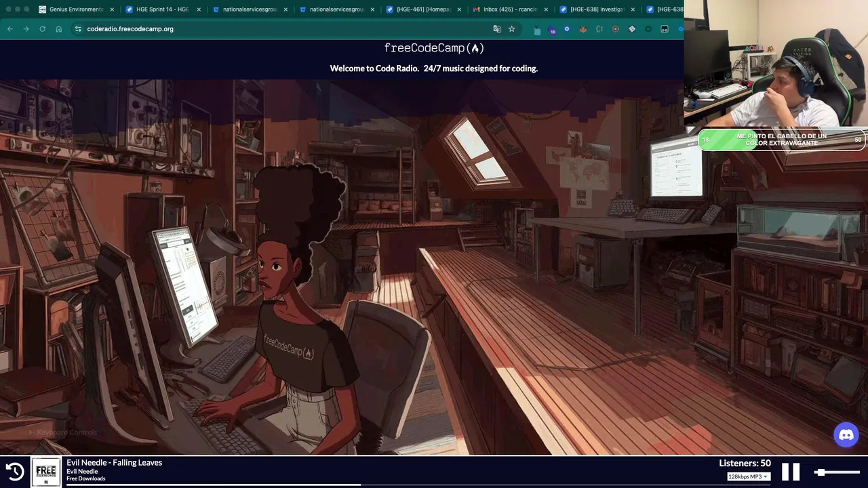Open the square robot-face extension icon

[665, 29]
